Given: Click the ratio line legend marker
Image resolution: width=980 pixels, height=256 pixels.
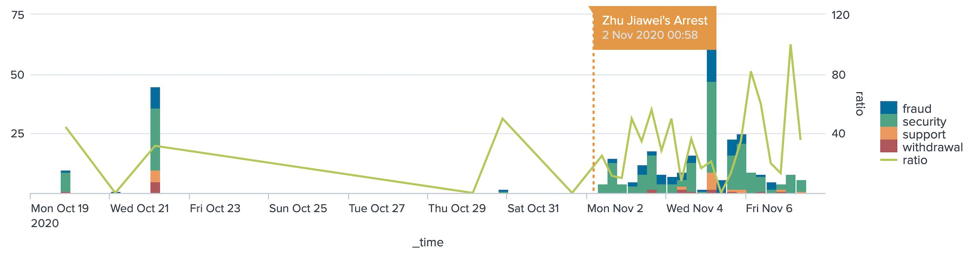Looking at the screenshot, I should click(888, 160).
